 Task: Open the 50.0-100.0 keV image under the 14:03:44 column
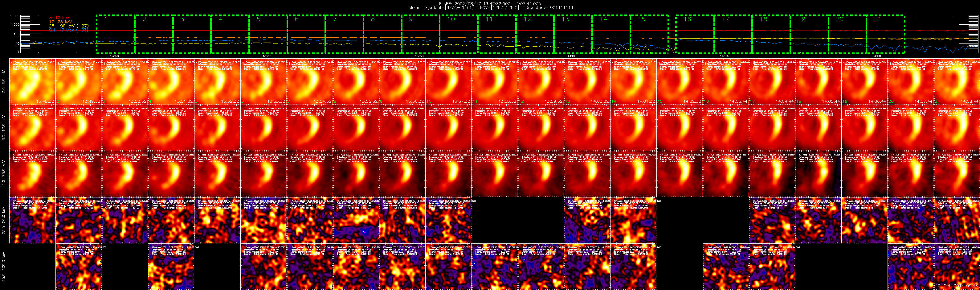726,266
